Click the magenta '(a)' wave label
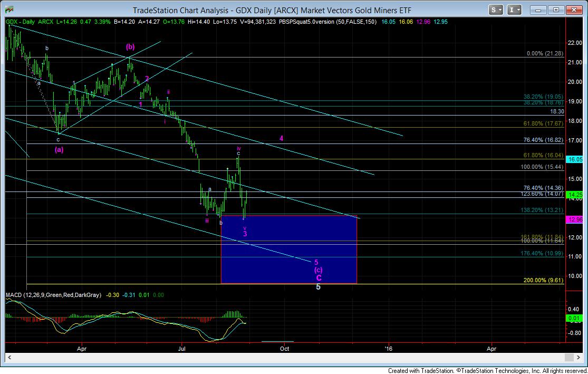 tap(59, 150)
